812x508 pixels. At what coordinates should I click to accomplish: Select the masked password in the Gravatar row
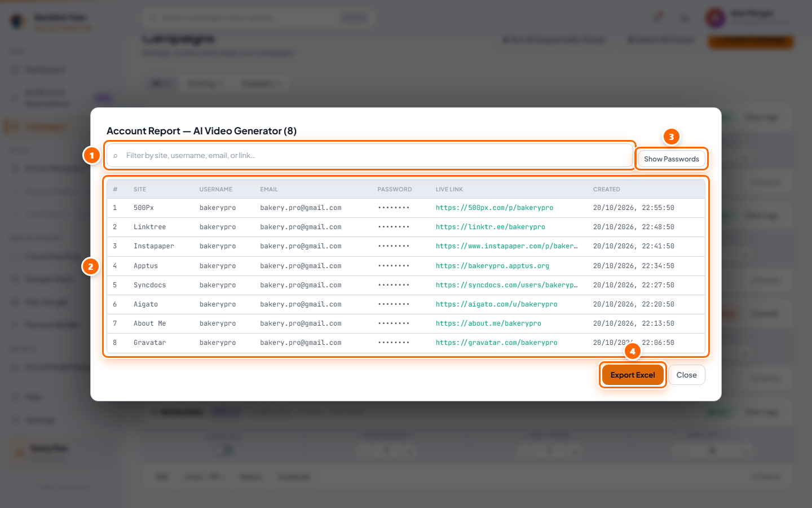[x=394, y=343]
